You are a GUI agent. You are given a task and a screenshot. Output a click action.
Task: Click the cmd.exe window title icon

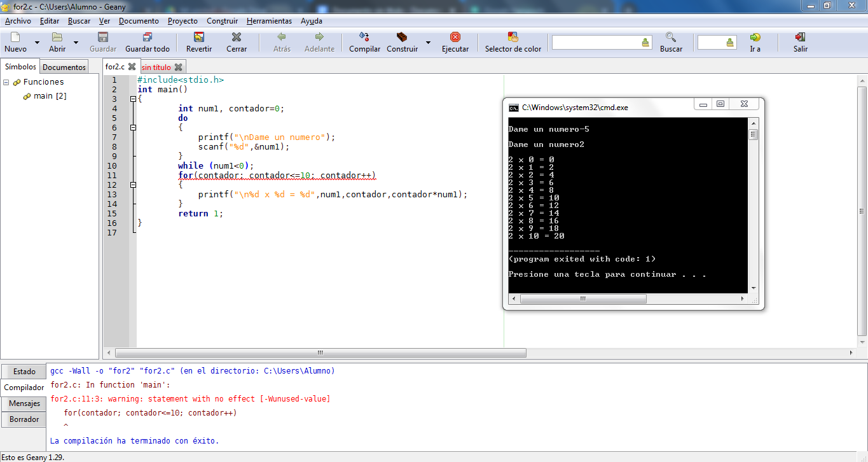514,108
